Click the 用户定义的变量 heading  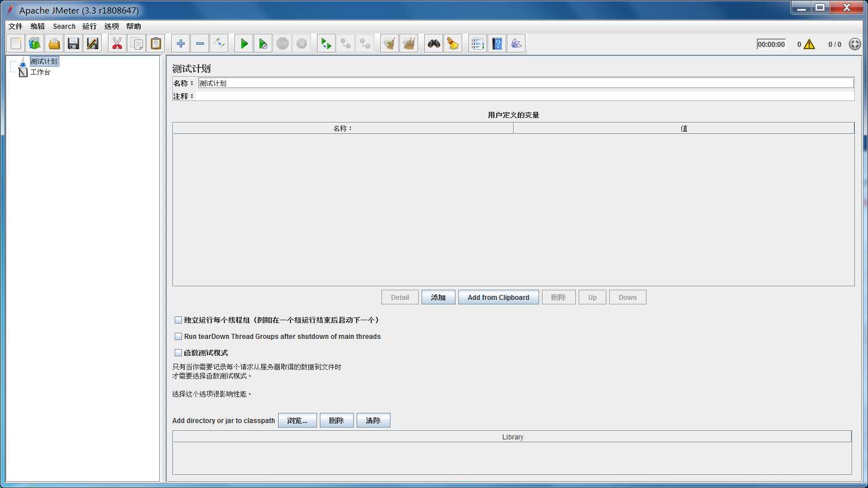pos(514,115)
